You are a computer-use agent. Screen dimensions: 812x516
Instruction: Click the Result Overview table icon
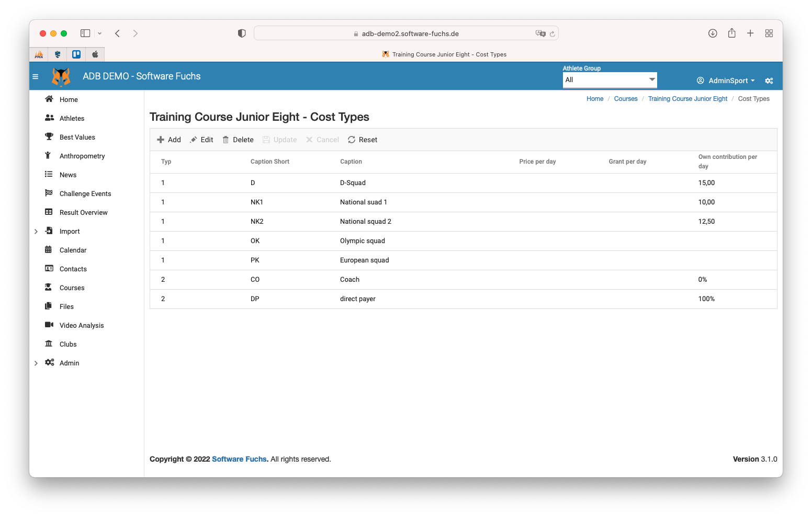coord(49,212)
